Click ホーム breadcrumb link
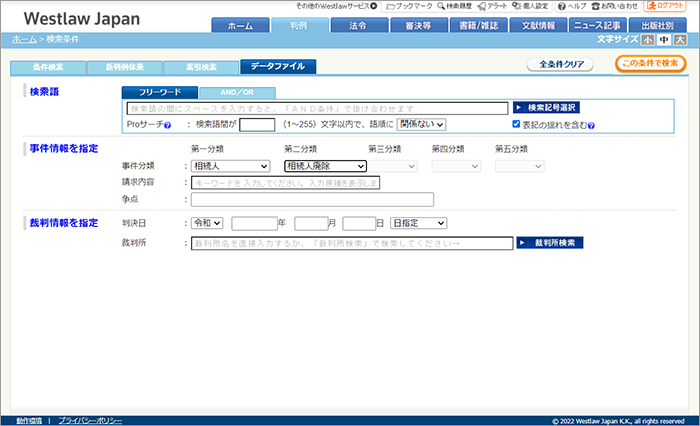 (x=24, y=39)
